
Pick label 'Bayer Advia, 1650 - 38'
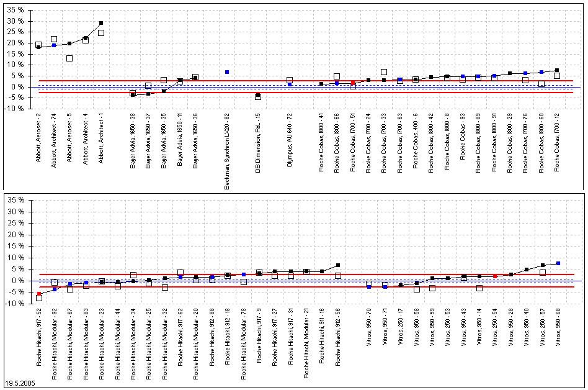[x=132, y=141]
